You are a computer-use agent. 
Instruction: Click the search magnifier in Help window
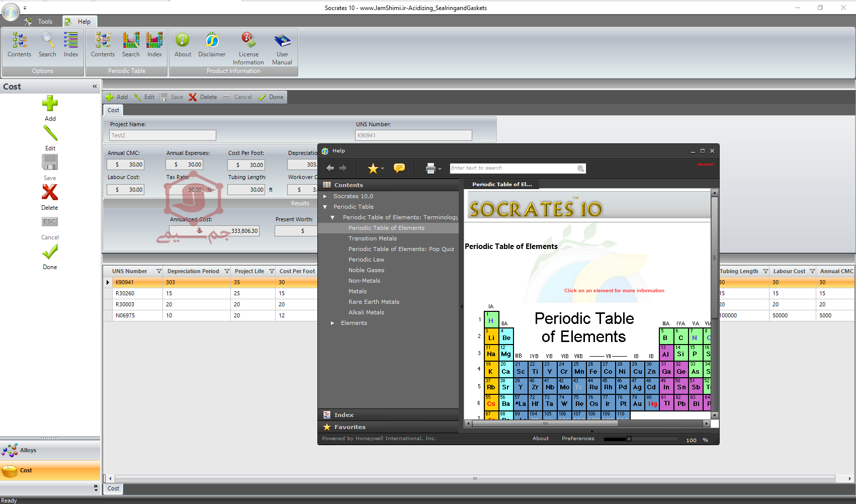click(581, 169)
